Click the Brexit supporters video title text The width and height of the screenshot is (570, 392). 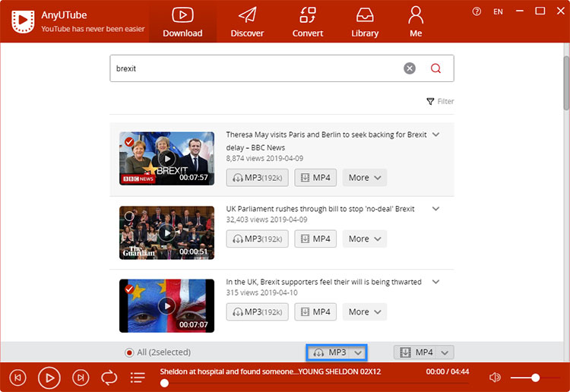click(x=324, y=282)
